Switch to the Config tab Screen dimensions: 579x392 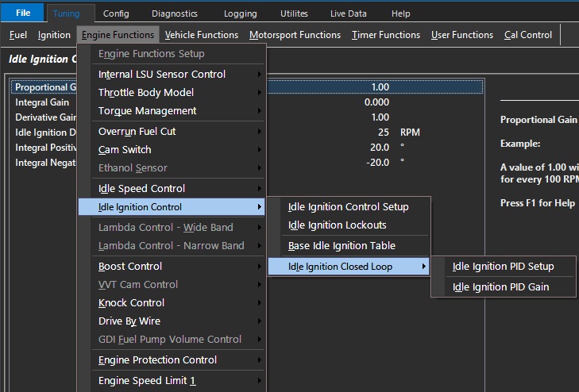point(116,13)
